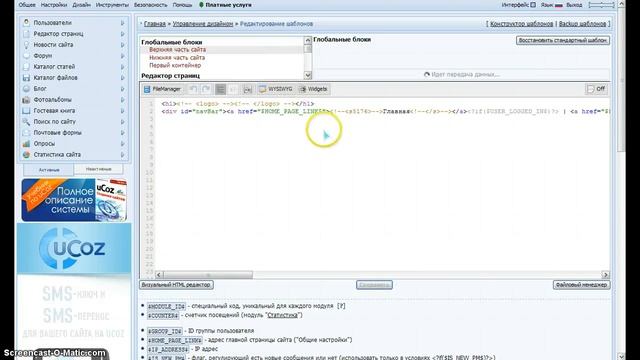This screenshot has width=640, height=360.
Task: Click the Каталог файлов floppy icon
Action: pos(27,78)
